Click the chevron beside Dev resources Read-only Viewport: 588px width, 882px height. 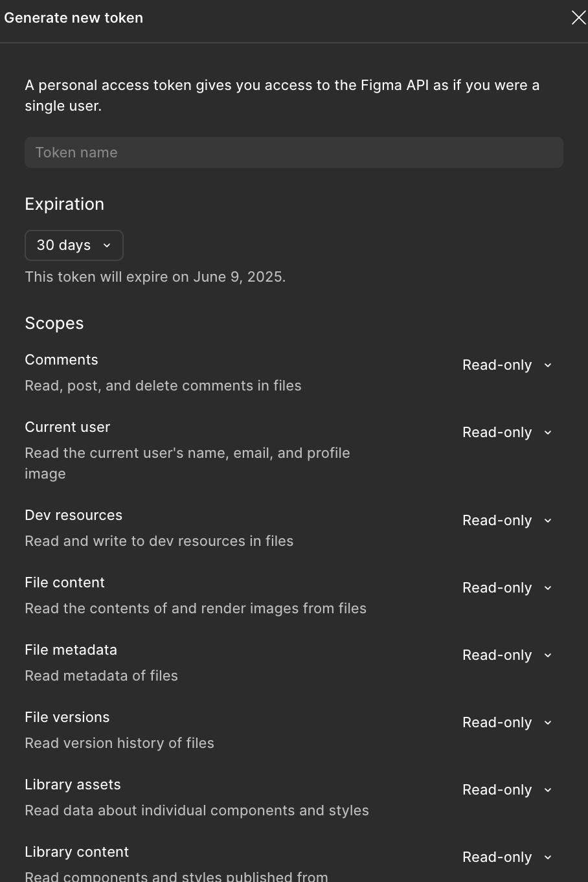pyautogui.click(x=548, y=521)
